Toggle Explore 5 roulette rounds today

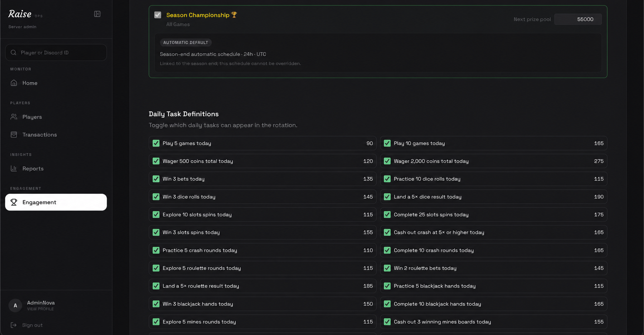pyautogui.click(x=156, y=268)
